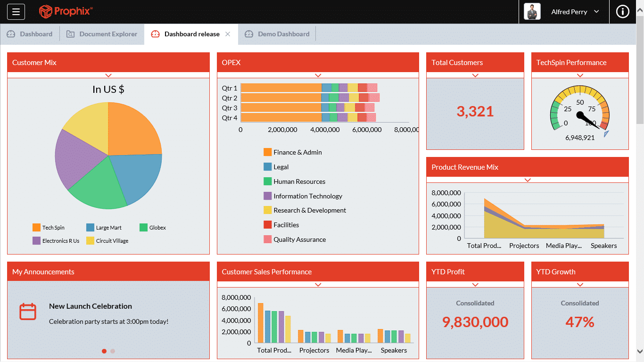Click the YTD Growth value 47%

coord(580,322)
